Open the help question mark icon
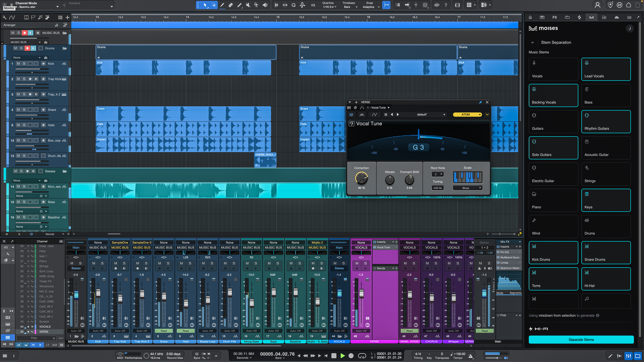The image size is (644, 362). pos(446,5)
